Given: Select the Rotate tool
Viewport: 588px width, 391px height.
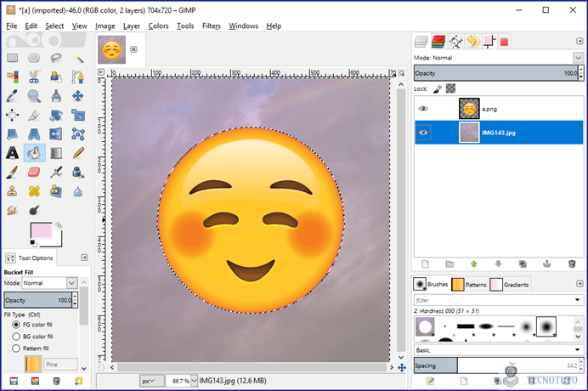Looking at the screenshot, I should pyautogui.click(x=56, y=116).
